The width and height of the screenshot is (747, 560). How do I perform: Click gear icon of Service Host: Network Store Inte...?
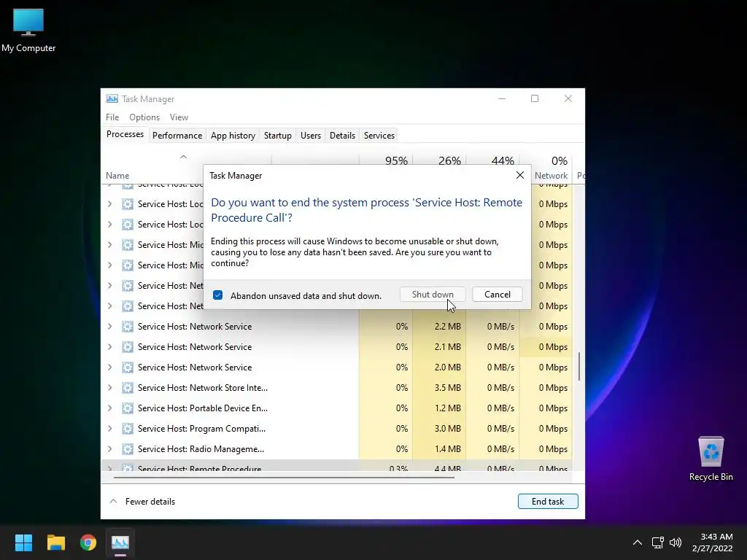click(x=127, y=388)
